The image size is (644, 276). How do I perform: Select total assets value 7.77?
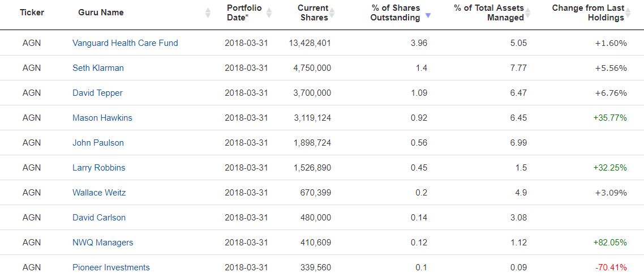point(518,68)
